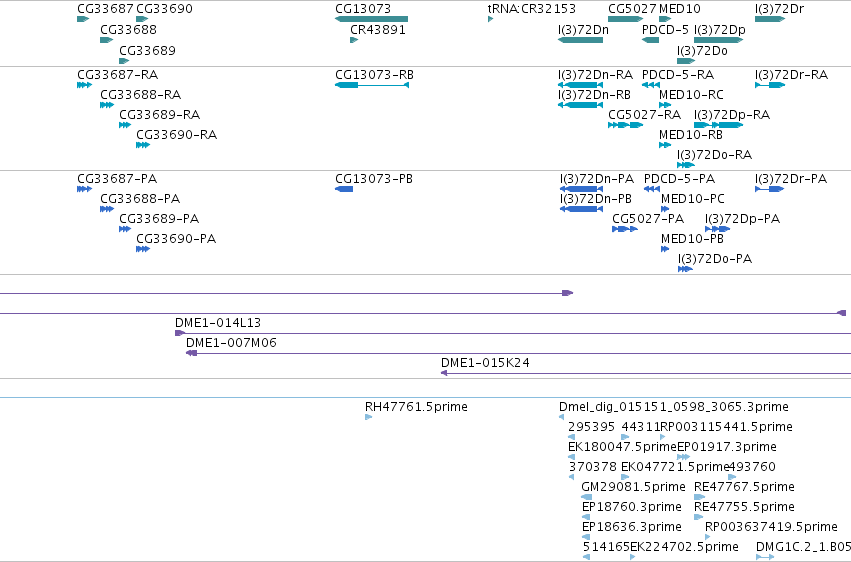The width and height of the screenshot is (851, 562).
Task: Select the EP01917.3prime EST
Action: (x=684, y=457)
